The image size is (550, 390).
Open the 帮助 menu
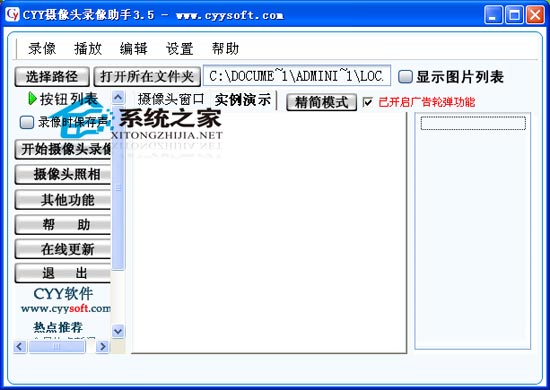pyautogui.click(x=225, y=48)
